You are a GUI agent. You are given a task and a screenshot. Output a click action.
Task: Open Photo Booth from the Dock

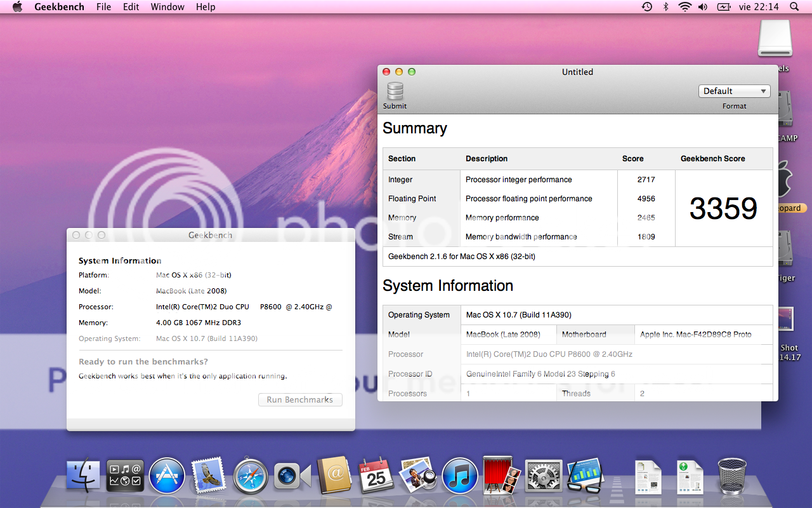pos(502,474)
